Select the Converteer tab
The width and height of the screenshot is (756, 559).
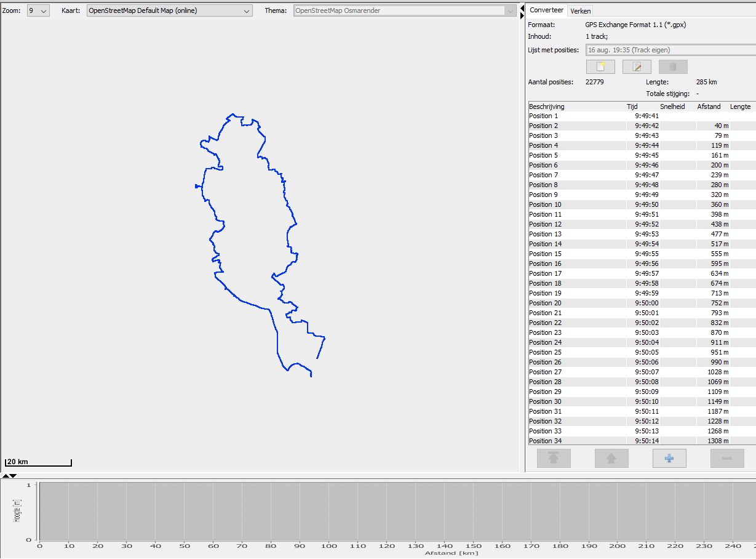546,10
